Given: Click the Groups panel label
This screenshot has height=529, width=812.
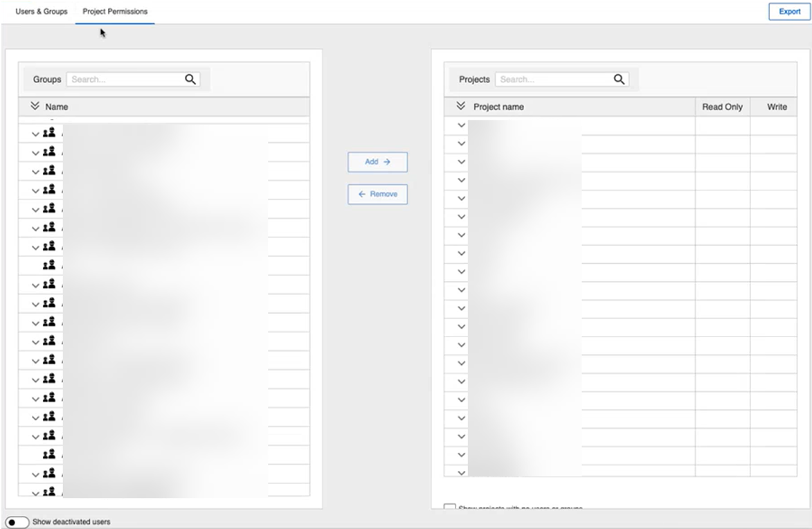Looking at the screenshot, I should coord(47,79).
